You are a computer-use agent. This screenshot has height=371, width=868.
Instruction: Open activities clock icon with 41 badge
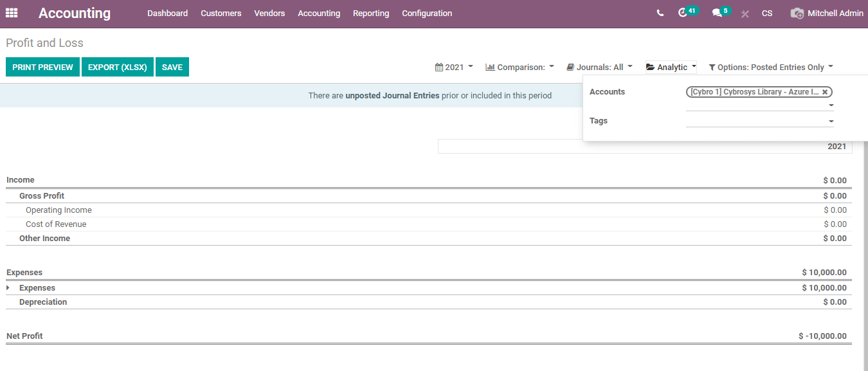[687, 12]
